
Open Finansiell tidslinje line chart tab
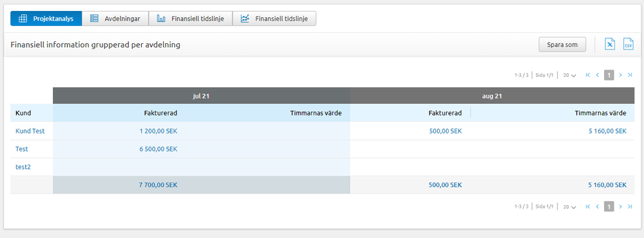coord(274,19)
